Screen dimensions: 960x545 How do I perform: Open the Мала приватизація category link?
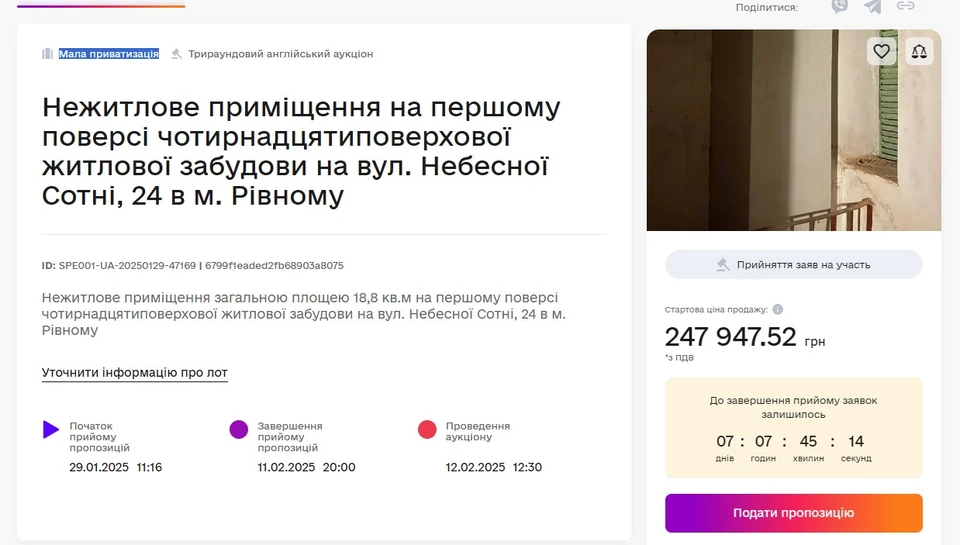coord(109,54)
